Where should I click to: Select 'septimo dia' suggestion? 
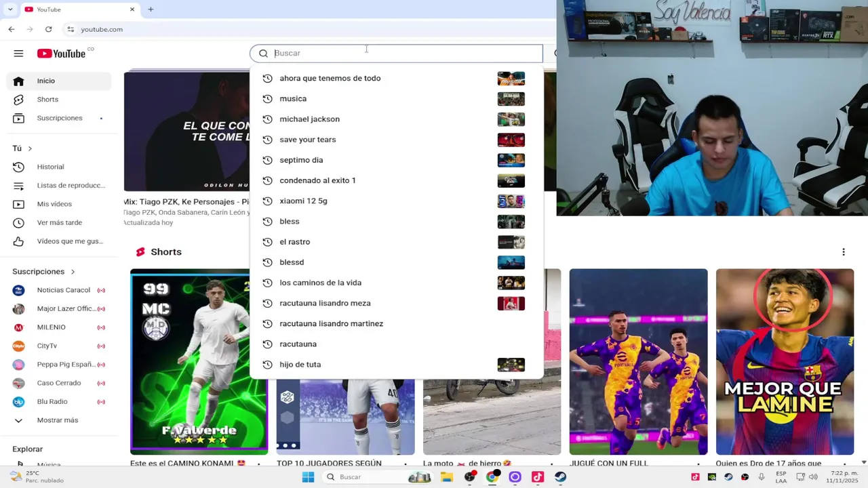point(396,160)
